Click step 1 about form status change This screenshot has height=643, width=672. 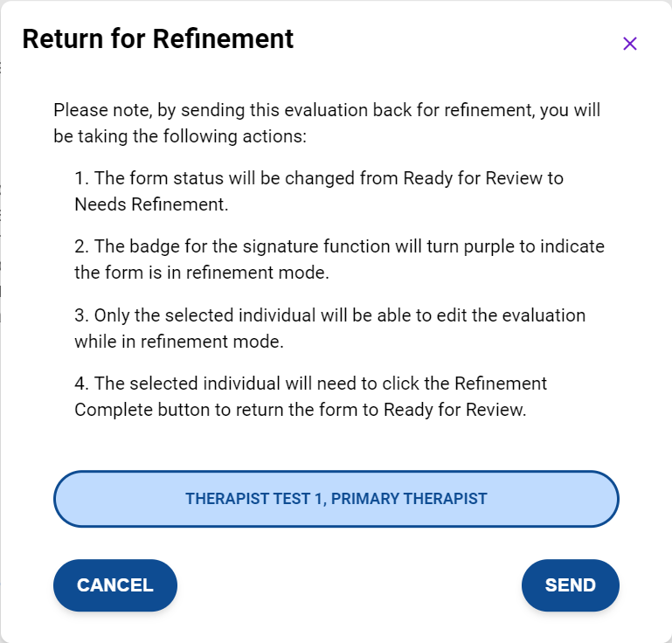click(x=318, y=190)
